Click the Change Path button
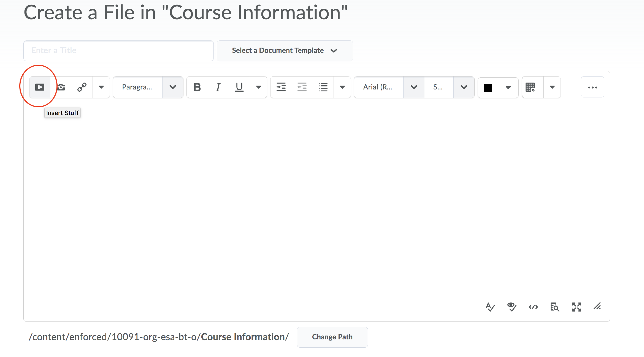The height and width of the screenshot is (357, 644). [332, 337]
